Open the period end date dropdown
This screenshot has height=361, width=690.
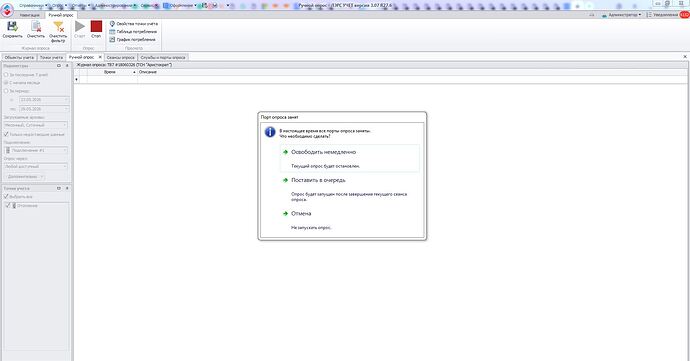[66, 109]
